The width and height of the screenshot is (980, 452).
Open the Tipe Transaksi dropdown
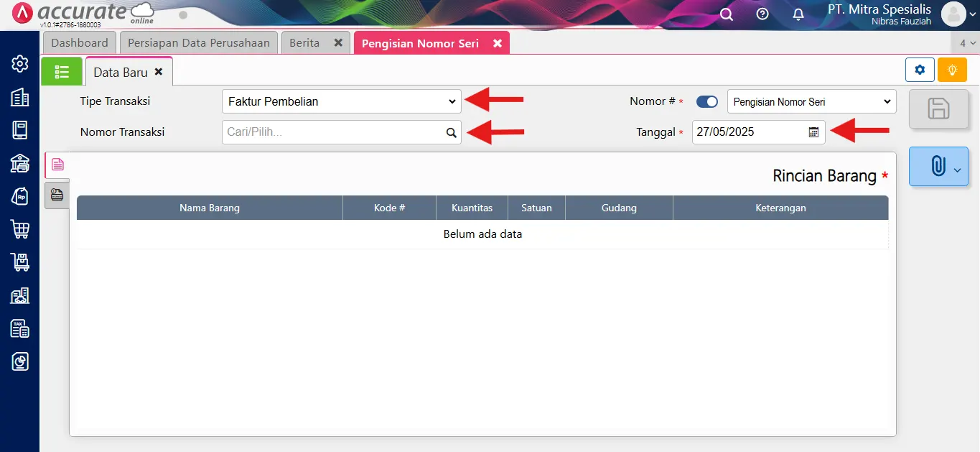click(x=341, y=101)
